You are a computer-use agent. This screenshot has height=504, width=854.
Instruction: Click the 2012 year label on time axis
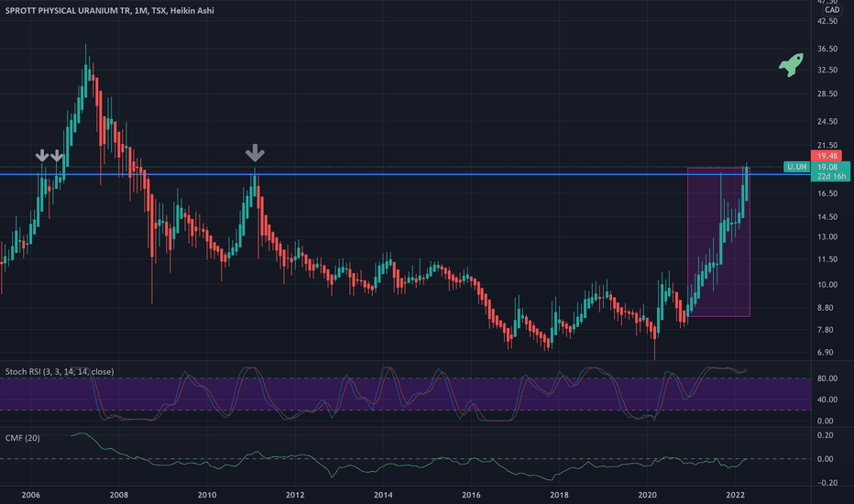coord(295,495)
